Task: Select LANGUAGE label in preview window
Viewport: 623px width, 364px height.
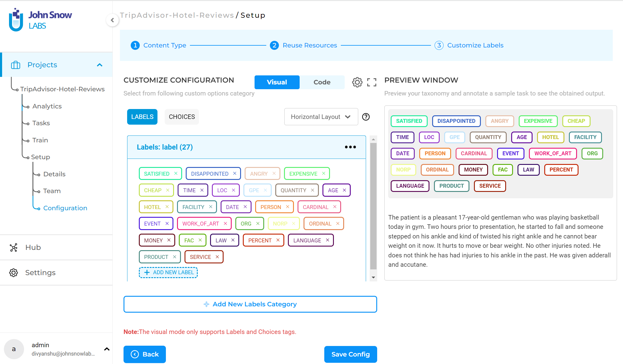Action: pos(410,186)
